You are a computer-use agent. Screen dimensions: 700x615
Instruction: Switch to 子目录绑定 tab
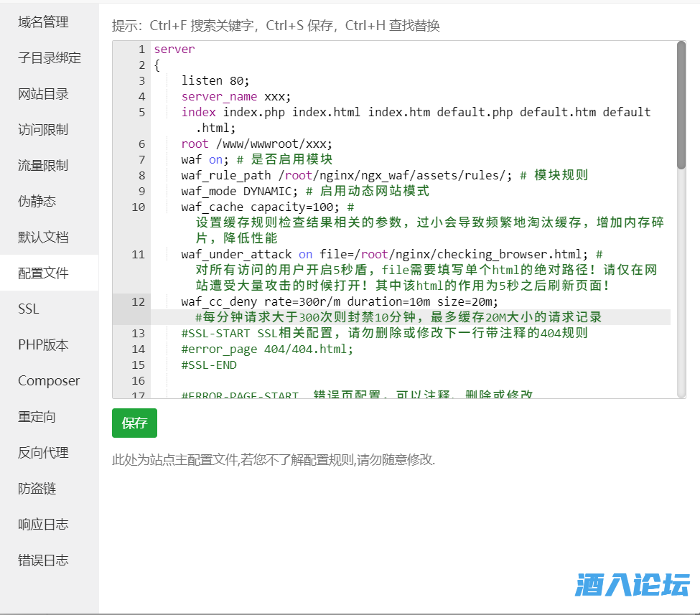(49, 58)
